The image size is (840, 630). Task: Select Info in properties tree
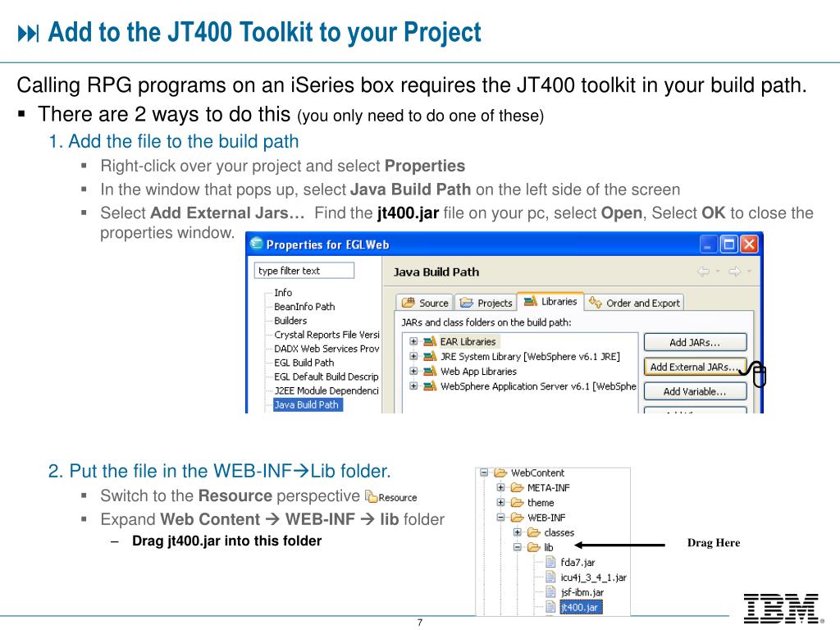(283, 293)
